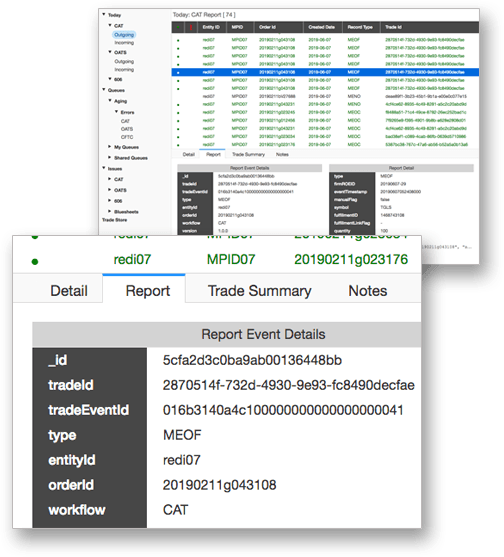Open the CFTC errors queue
Screen dimensions: 504x557
(x=127, y=137)
